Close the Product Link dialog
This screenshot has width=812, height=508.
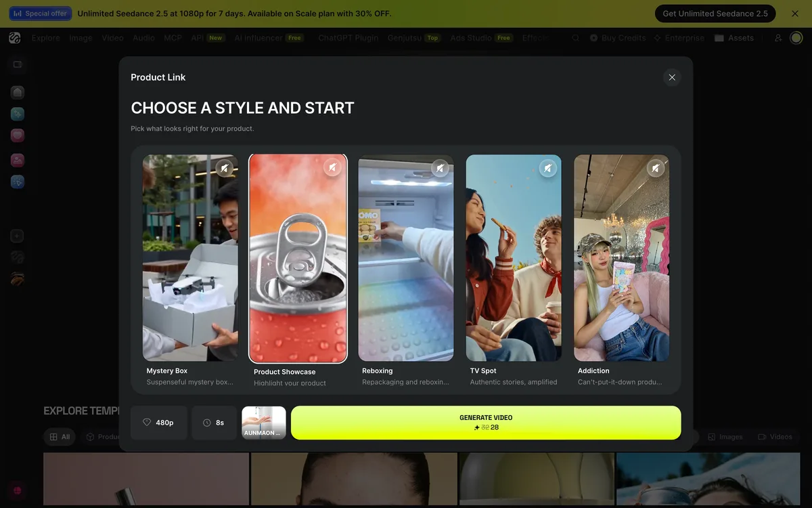point(672,77)
